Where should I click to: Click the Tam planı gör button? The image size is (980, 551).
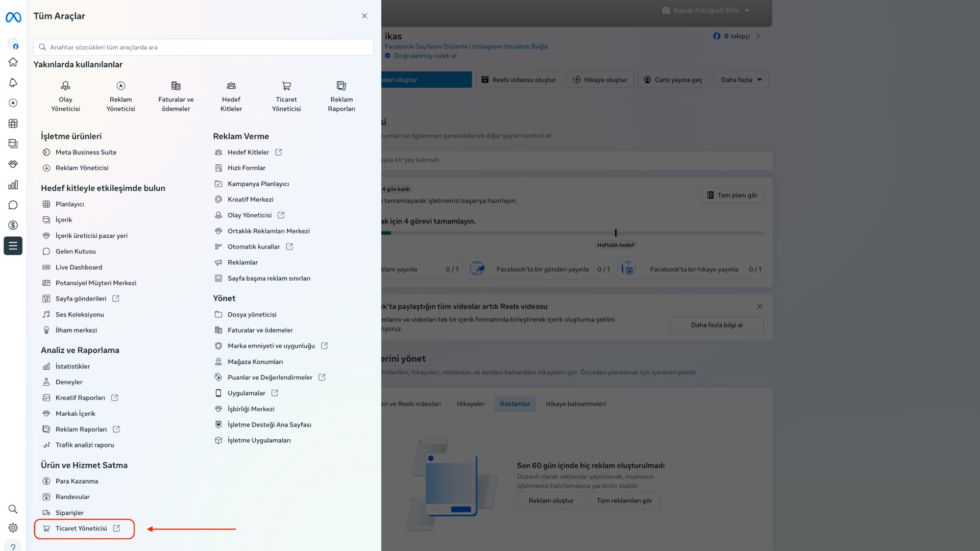pyautogui.click(x=733, y=195)
